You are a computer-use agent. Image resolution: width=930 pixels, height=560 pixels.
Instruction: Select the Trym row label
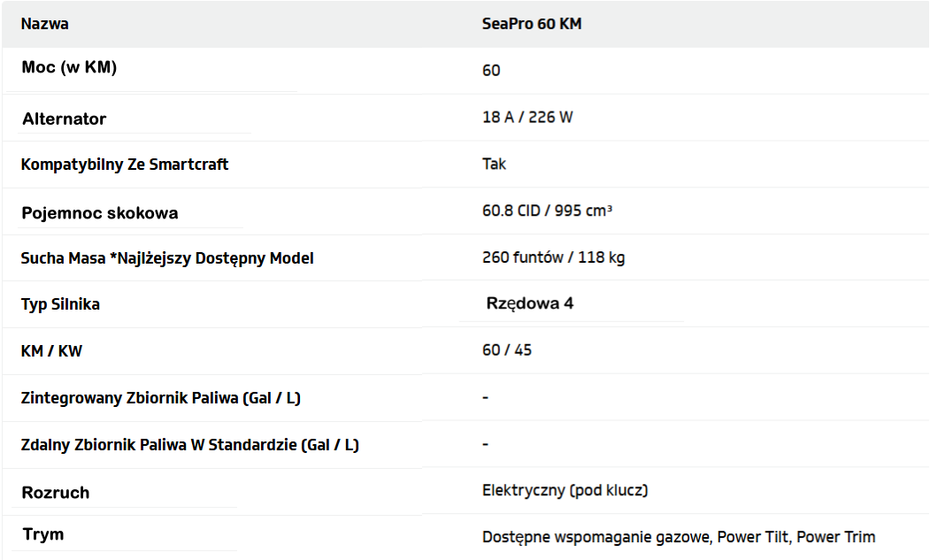(x=43, y=534)
